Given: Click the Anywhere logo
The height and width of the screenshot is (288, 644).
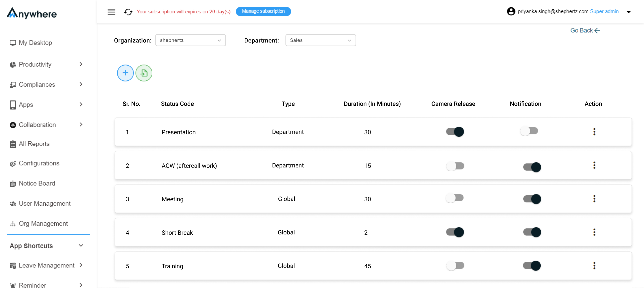Looking at the screenshot, I should [32, 13].
